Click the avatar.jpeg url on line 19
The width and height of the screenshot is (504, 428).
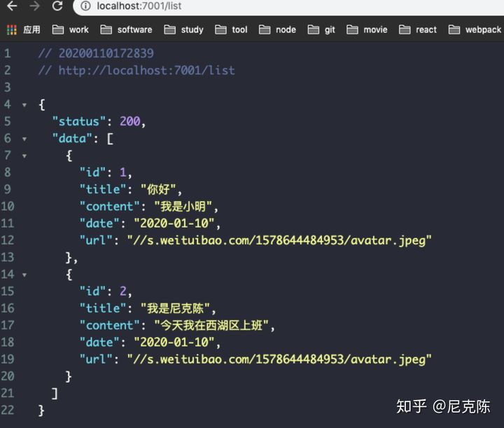(279, 359)
